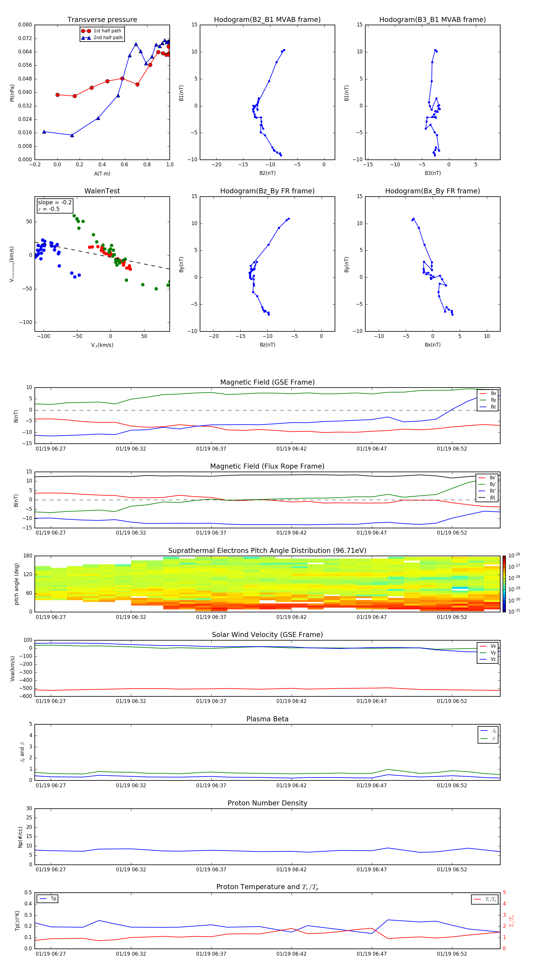
Task: Click the "V_remaining(km/s)" y-axis label
Action: coord(12,264)
